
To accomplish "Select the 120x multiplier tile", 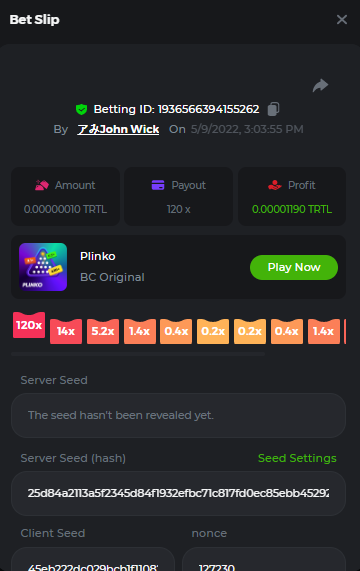I will coord(29,325).
